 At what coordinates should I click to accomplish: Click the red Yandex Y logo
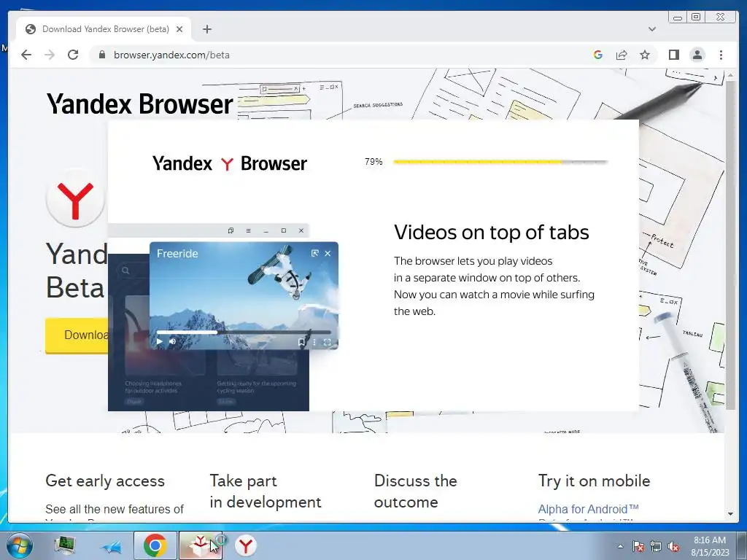(x=75, y=198)
